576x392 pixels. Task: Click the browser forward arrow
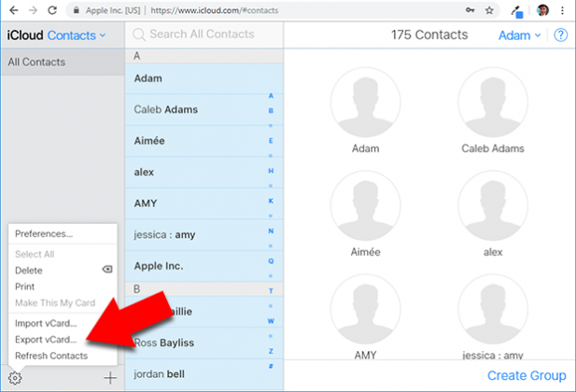[33, 10]
